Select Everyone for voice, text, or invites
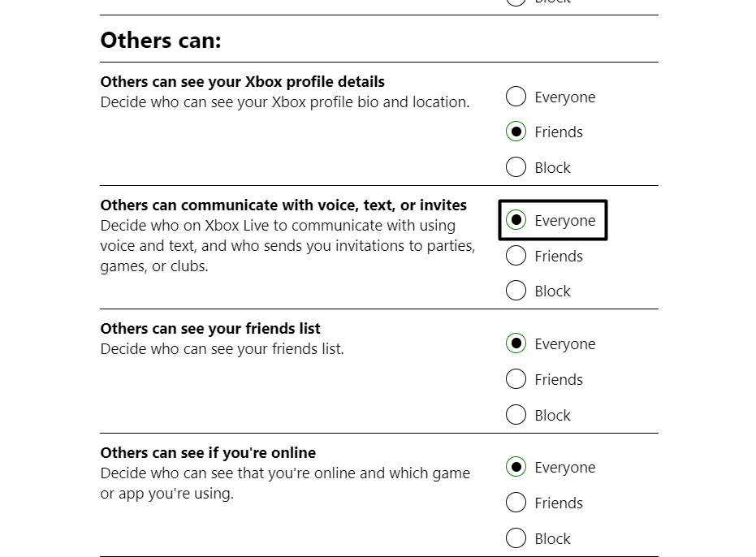 coord(516,221)
